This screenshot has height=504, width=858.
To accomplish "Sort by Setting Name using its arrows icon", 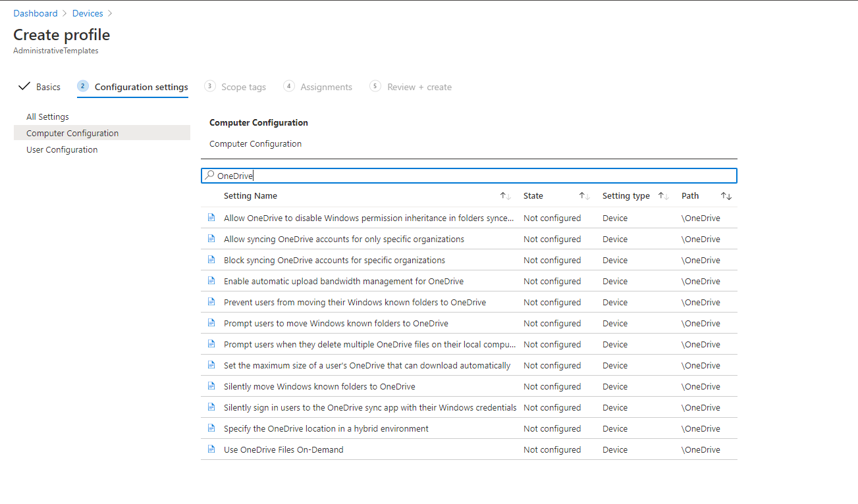I will tap(505, 196).
